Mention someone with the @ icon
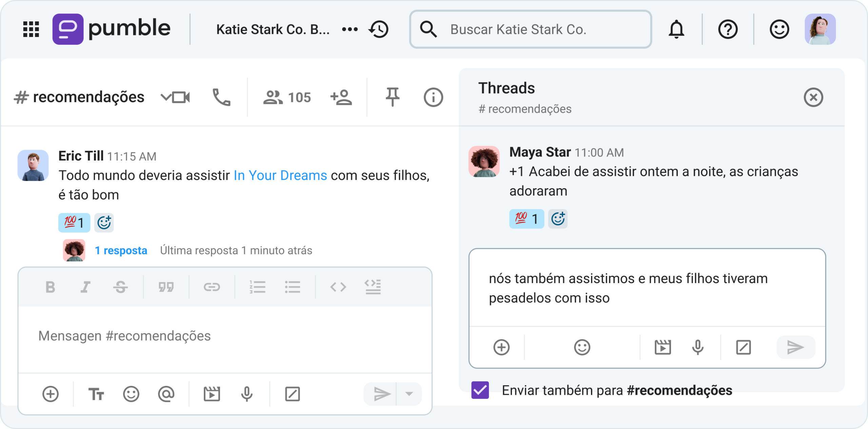This screenshot has height=429, width=868. pyautogui.click(x=166, y=394)
